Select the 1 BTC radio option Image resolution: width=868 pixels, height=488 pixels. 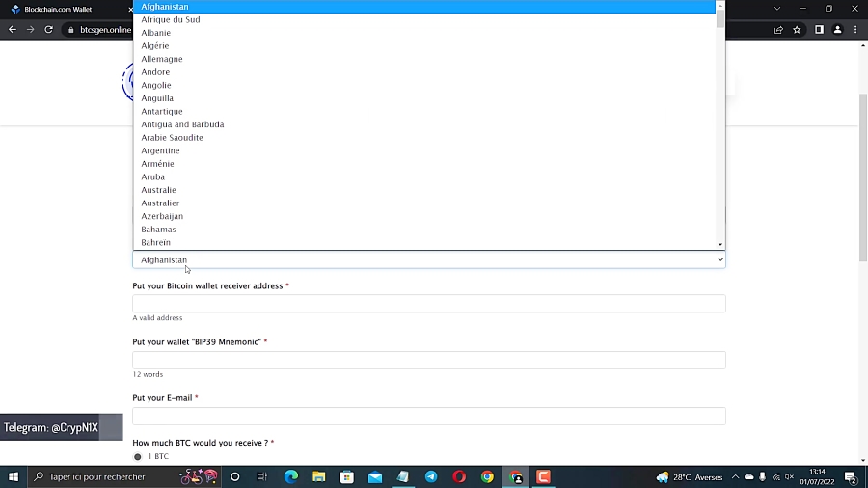click(138, 457)
